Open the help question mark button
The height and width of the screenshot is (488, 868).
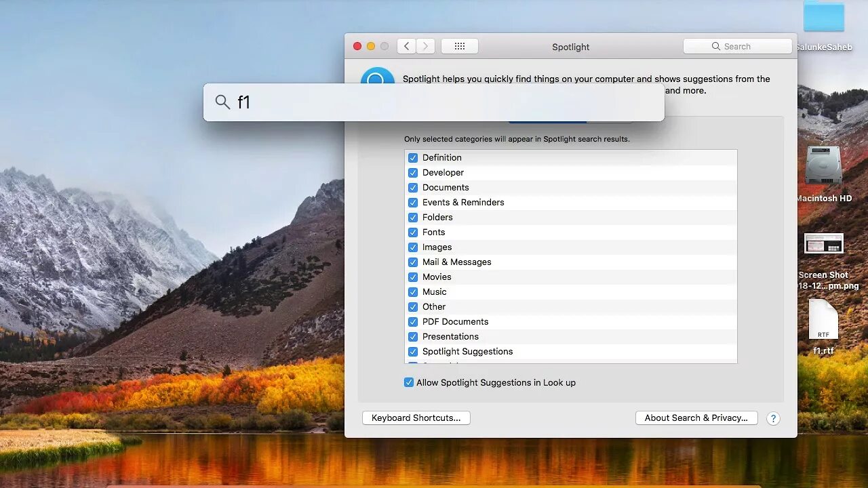(x=773, y=419)
